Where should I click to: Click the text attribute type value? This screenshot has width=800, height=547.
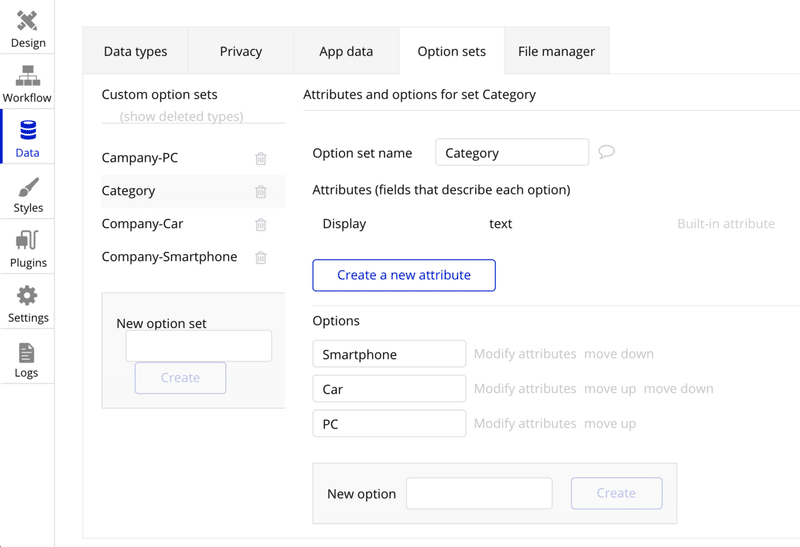click(501, 223)
